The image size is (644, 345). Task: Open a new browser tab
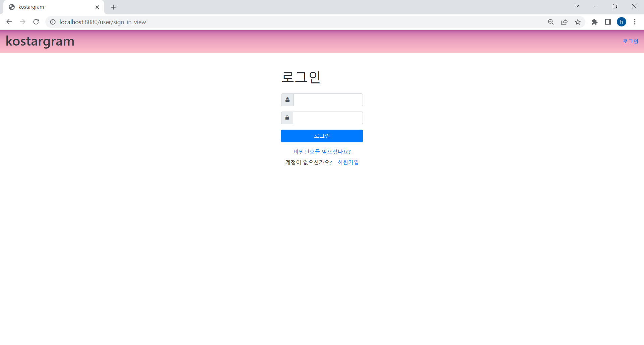[113, 7]
